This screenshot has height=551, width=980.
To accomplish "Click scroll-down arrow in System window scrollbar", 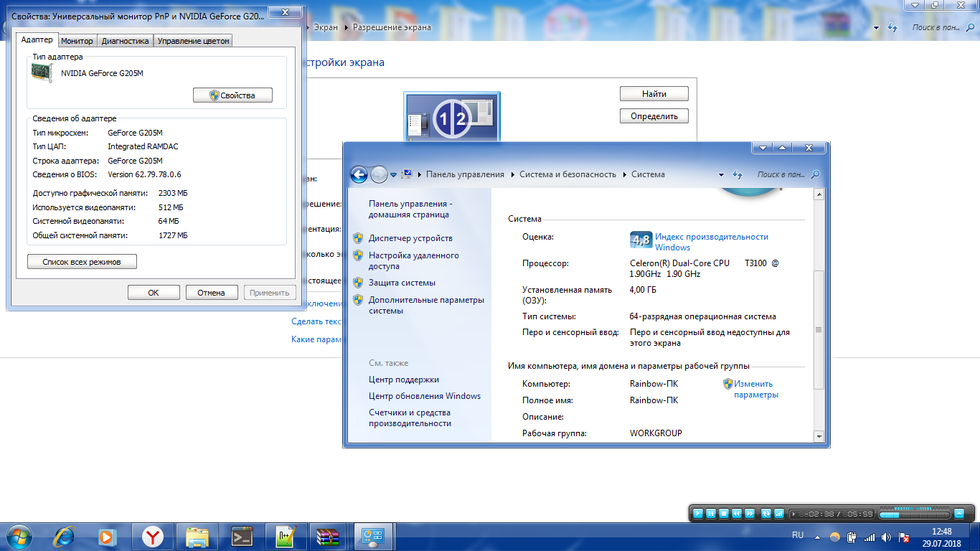I will point(819,435).
